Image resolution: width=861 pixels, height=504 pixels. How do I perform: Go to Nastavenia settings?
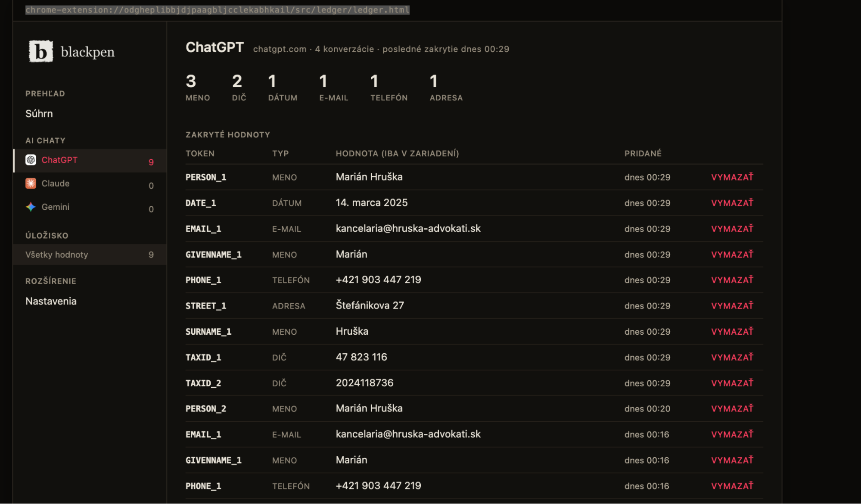pos(51,302)
